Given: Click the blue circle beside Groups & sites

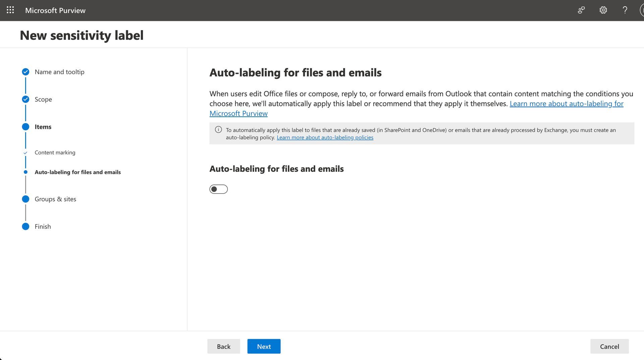Looking at the screenshot, I should (25, 199).
